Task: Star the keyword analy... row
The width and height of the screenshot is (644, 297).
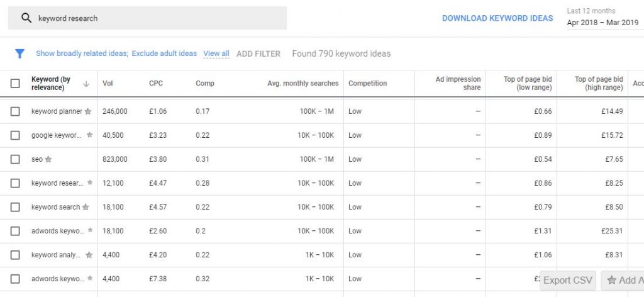Action: [x=89, y=255]
